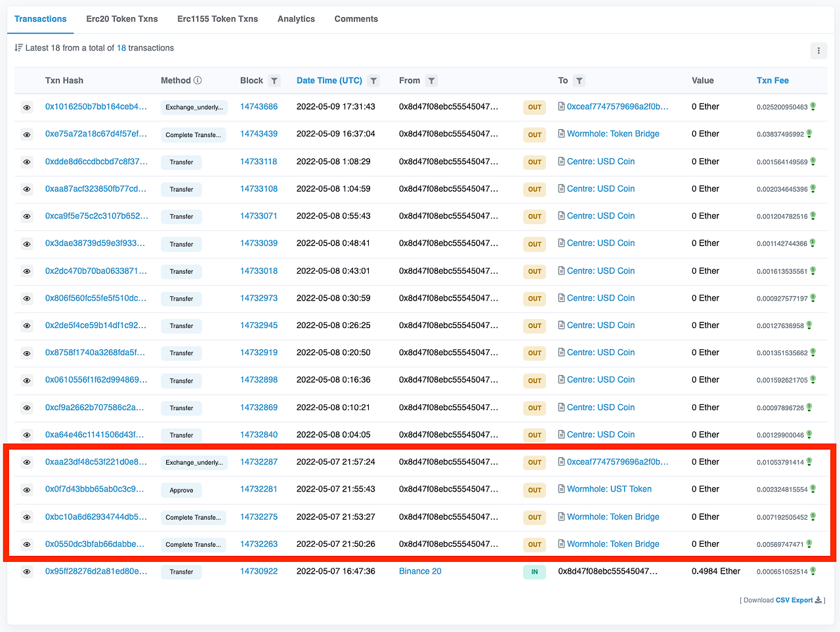Open block 14743439
Screen dimensions: 840x632
pyautogui.click(x=259, y=134)
